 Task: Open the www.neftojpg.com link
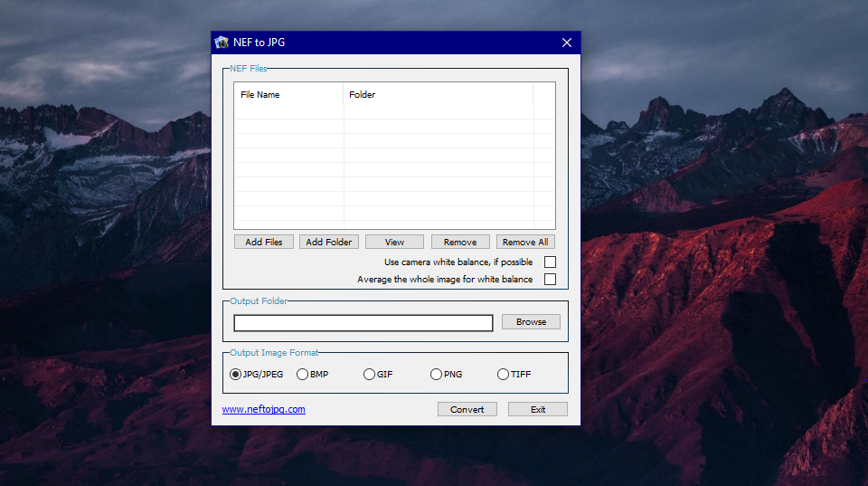(263, 409)
